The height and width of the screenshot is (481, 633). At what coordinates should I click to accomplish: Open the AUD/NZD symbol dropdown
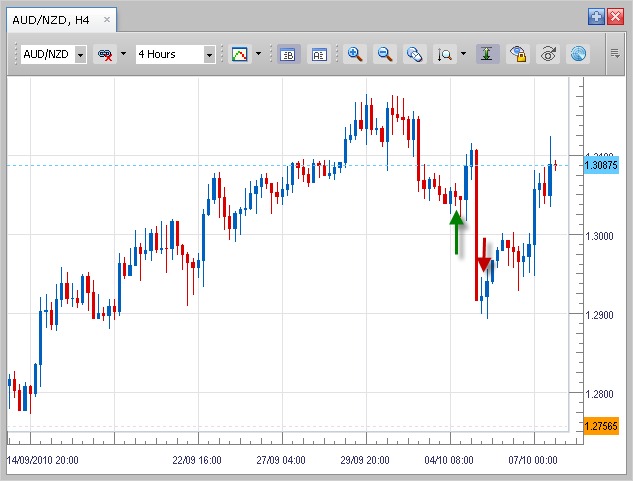(80, 55)
